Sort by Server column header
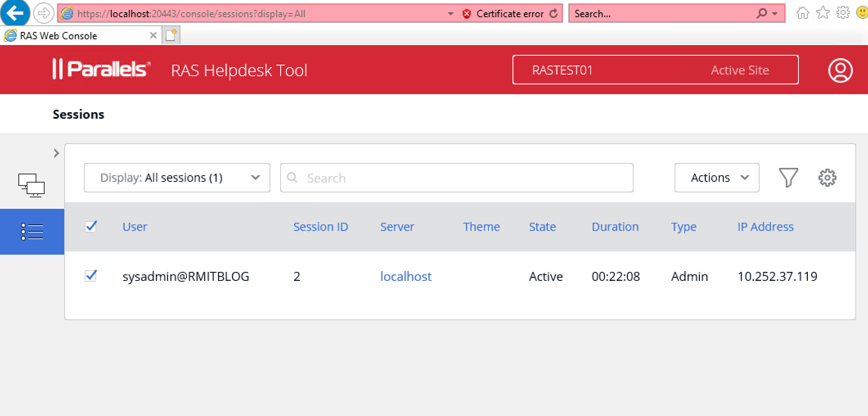This screenshot has height=416, width=868. pos(397,227)
